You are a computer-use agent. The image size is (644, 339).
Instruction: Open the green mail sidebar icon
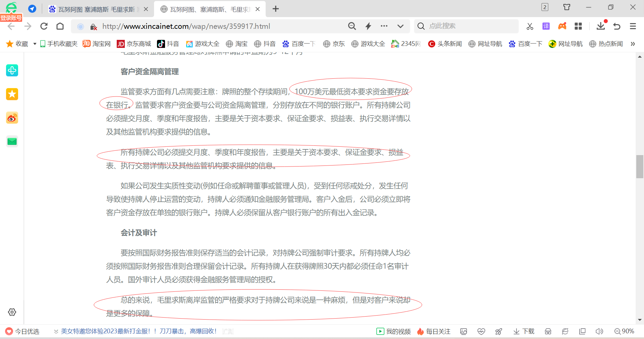12,141
